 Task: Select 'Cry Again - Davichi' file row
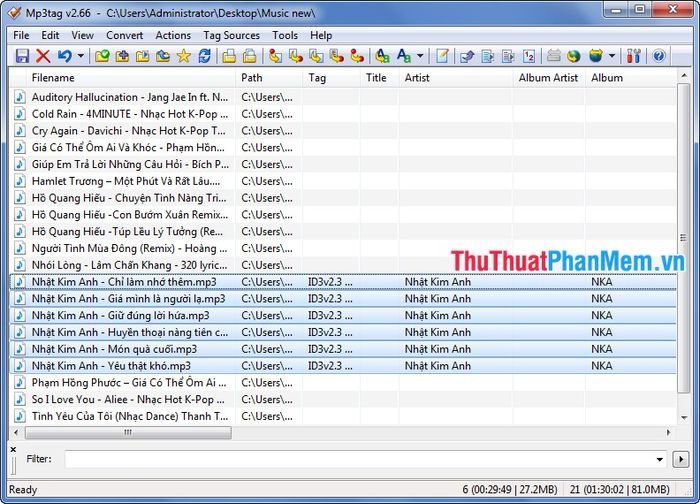click(343, 131)
